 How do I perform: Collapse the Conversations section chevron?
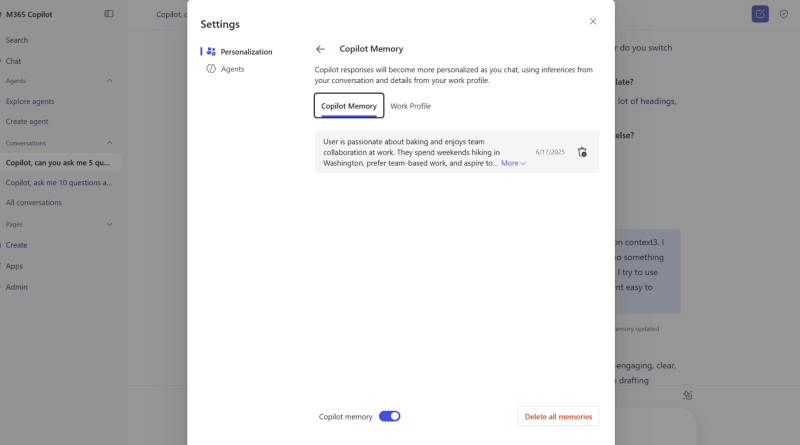109,143
